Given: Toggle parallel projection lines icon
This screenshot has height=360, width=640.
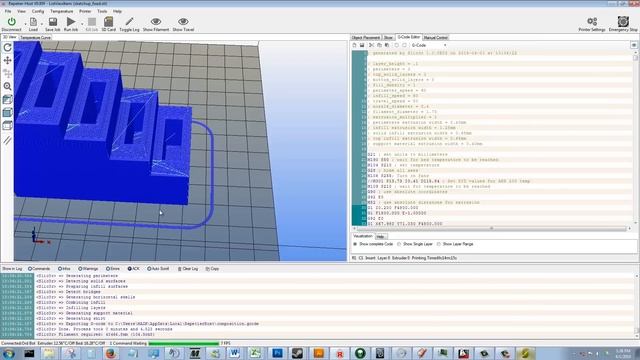Looking at the screenshot, I should click(x=7, y=140).
